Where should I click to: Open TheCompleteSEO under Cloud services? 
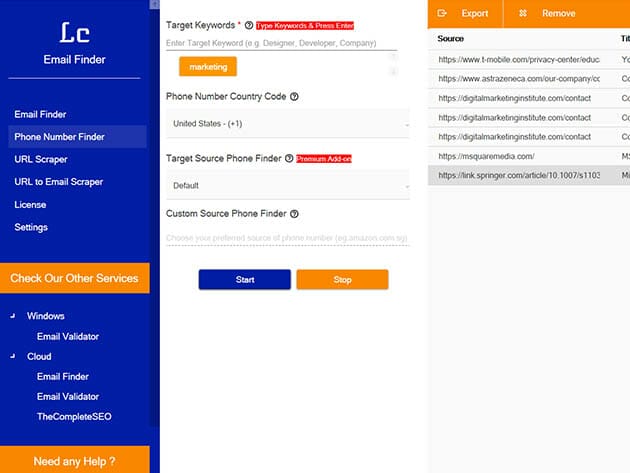tap(76, 416)
